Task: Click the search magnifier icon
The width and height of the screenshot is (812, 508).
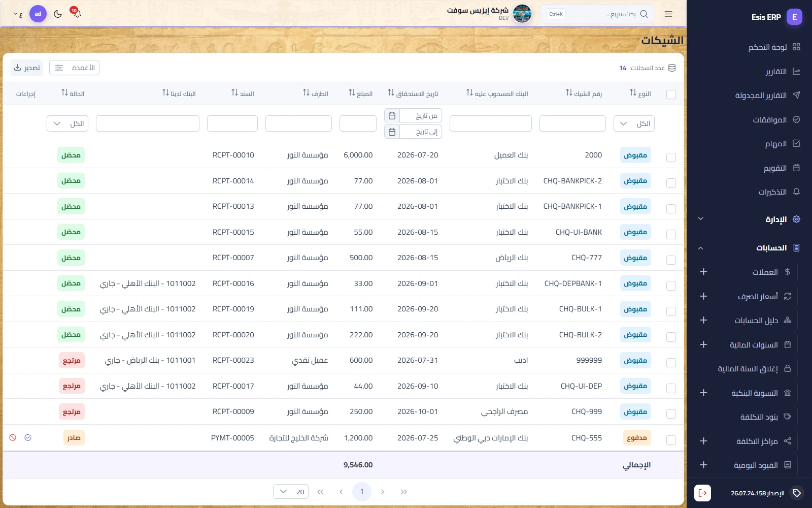Action: click(x=644, y=14)
